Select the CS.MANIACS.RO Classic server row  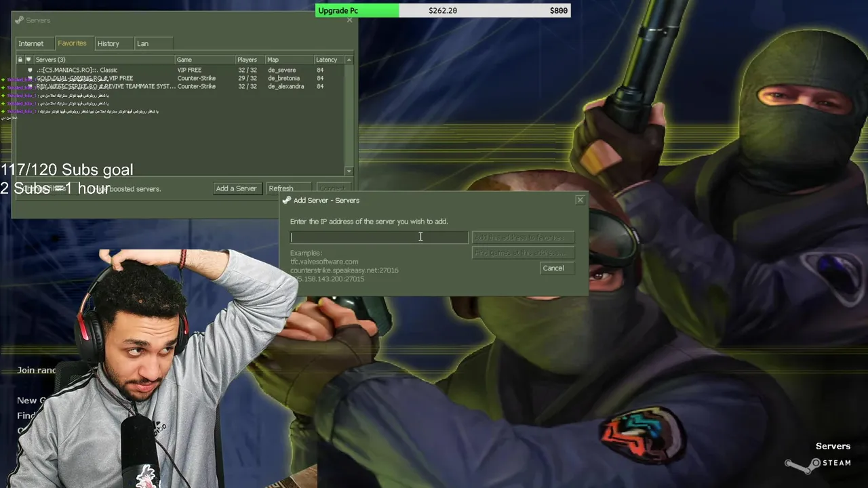click(x=180, y=70)
